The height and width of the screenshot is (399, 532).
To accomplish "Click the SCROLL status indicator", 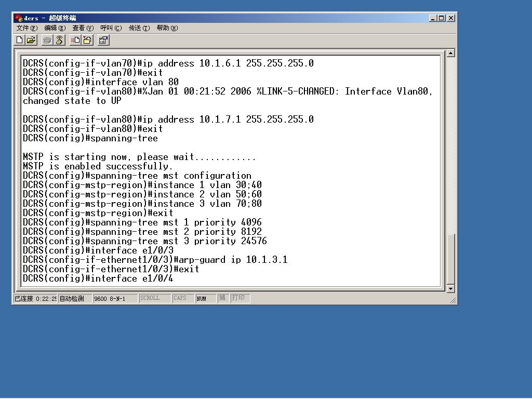I will (155, 298).
